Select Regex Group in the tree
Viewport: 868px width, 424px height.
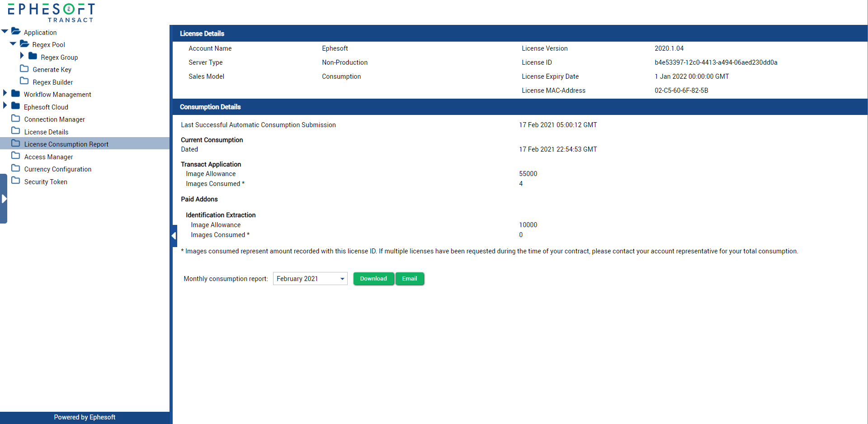pyautogui.click(x=59, y=57)
